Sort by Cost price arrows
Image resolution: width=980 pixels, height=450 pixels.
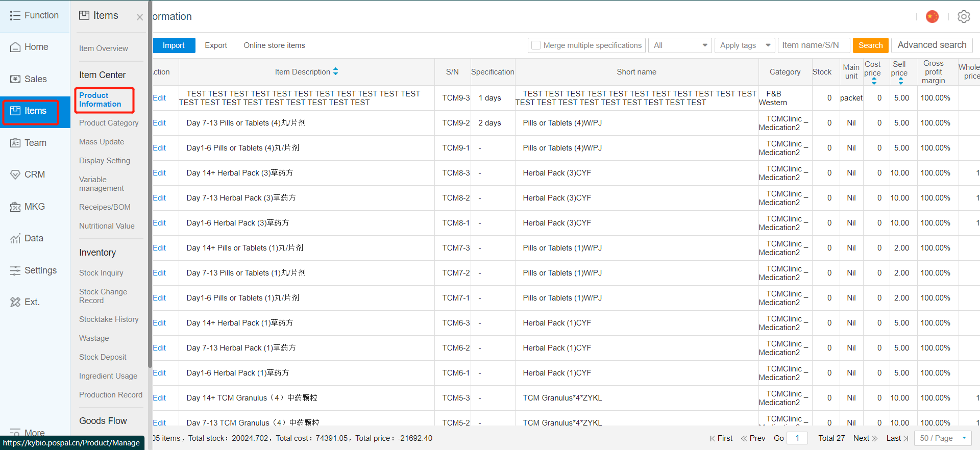point(874,81)
